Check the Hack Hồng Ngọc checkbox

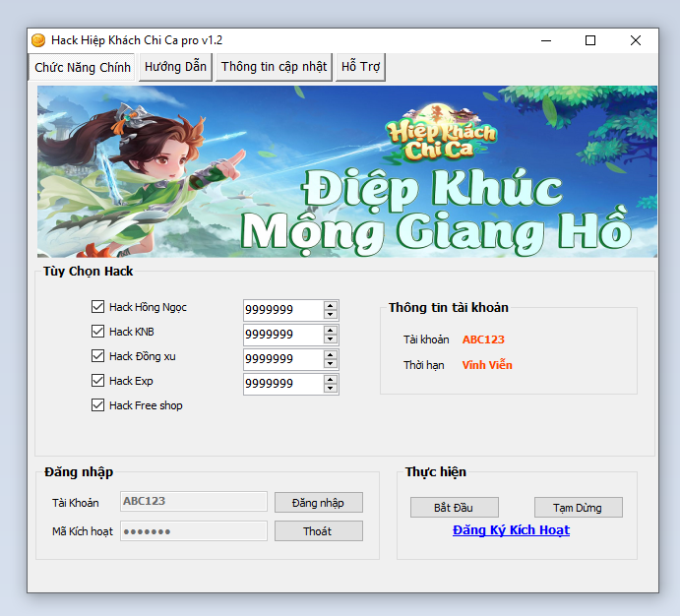(97, 307)
